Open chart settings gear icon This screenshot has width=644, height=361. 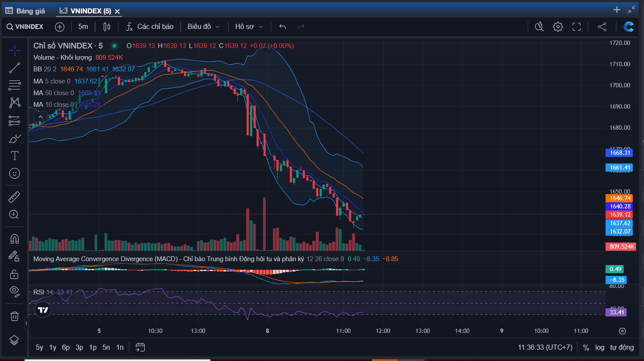click(x=558, y=27)
